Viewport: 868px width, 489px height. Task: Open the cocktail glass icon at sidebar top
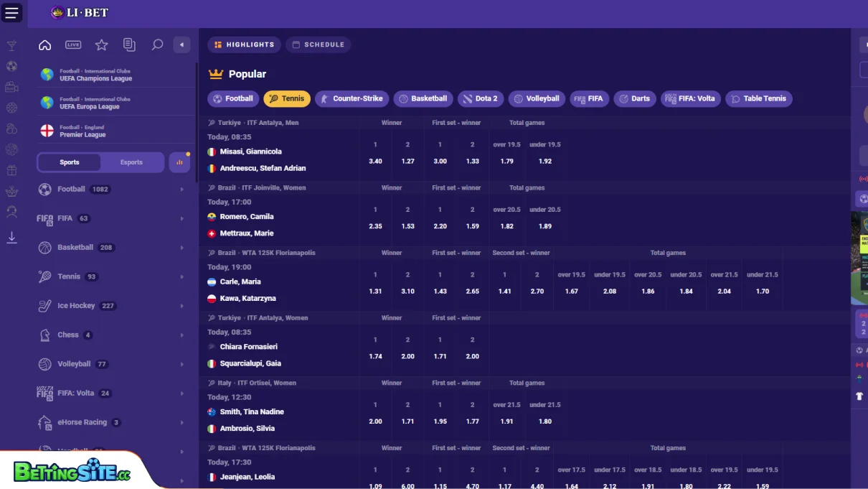coord(11,45)
